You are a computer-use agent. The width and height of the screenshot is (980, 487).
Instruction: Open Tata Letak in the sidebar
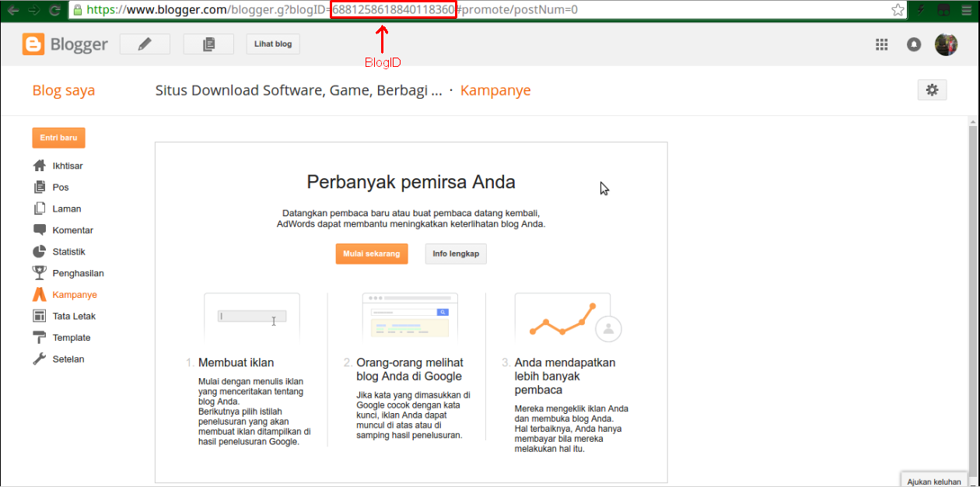pos(74,316)
